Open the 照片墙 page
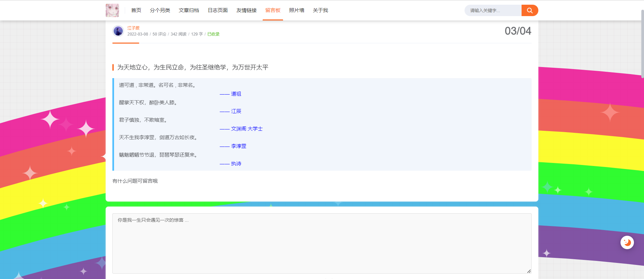Viewport: 644px width, 279px height. tap(297, 10)
